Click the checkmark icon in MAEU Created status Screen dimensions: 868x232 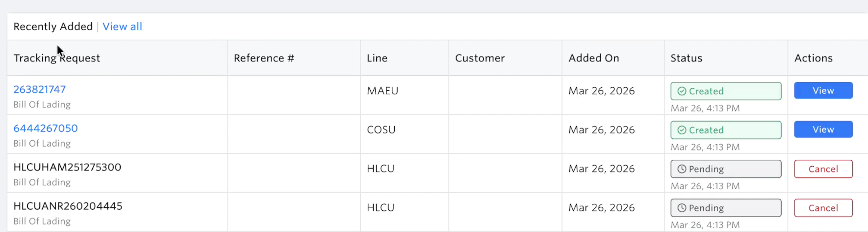point(682,91)
